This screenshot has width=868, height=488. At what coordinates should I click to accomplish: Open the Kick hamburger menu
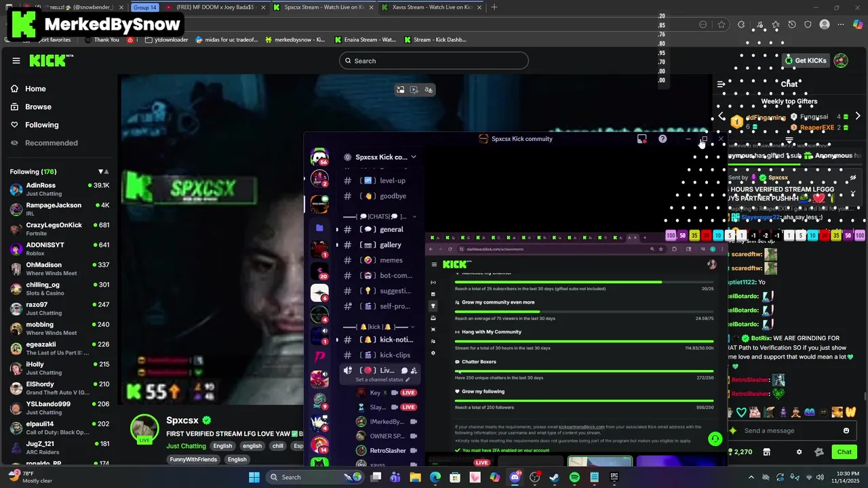[x=16, y=60]
